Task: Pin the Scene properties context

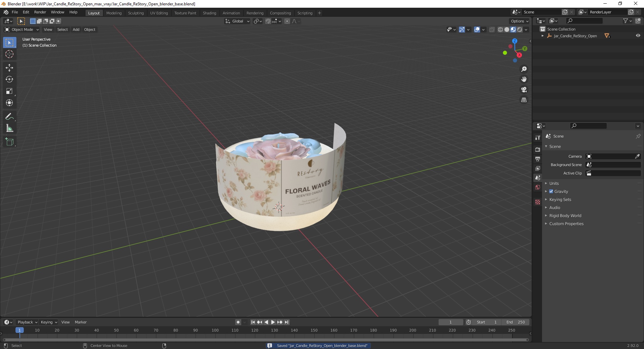Action: coord(638,136)
